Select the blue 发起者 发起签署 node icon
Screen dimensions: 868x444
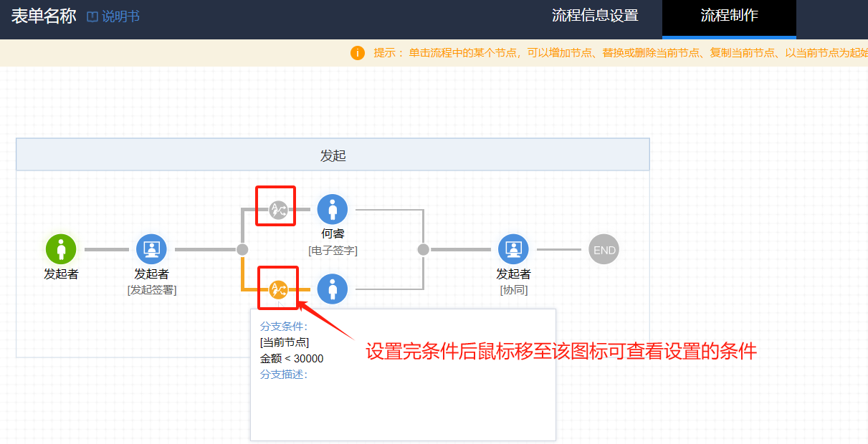pos(151,249)
